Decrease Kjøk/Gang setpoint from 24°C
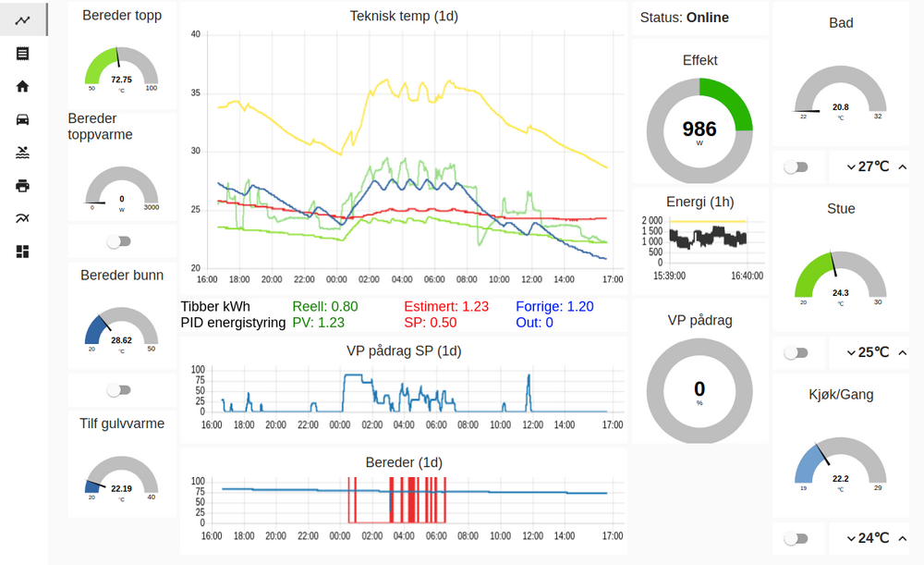 click(x=849, y=538)
